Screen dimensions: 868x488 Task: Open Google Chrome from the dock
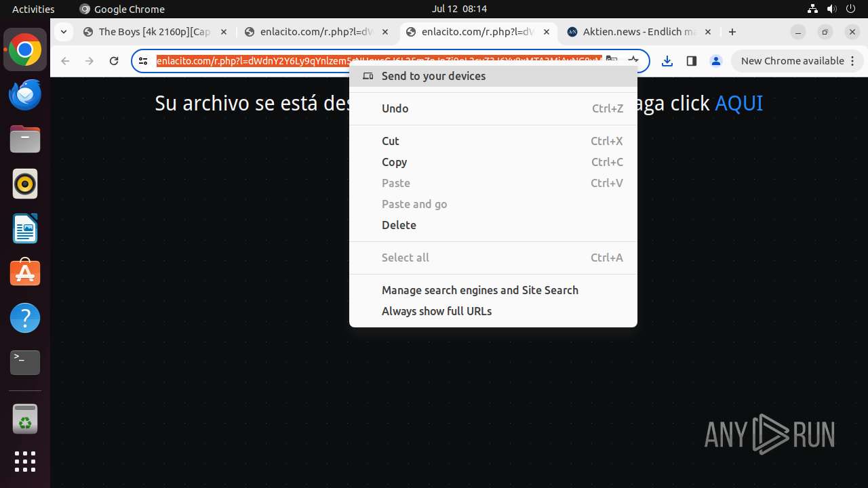[25, 50]
